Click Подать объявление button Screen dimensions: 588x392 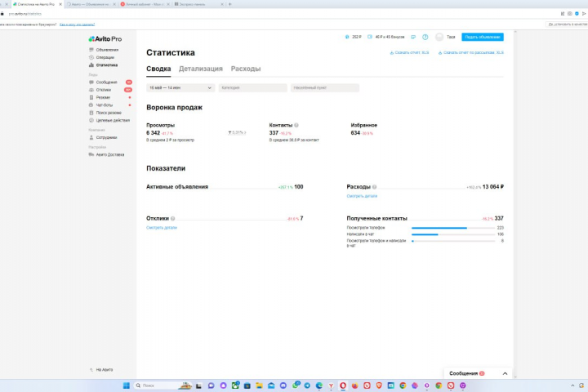(x=483, y=37)
